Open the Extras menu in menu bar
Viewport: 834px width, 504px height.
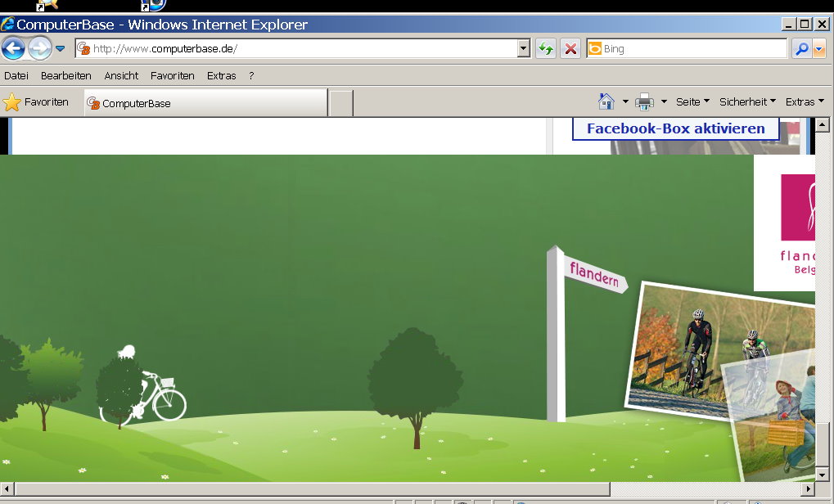click(221, 75)
